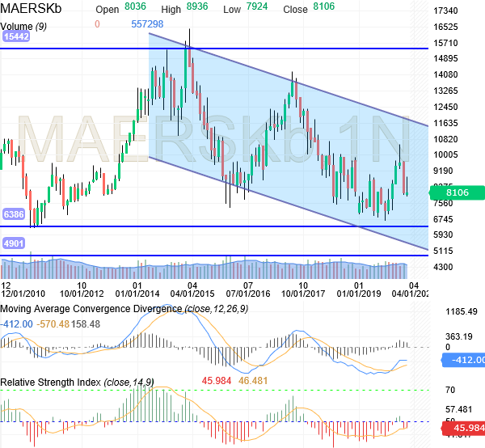Viewport: 485px width, 448px height.
Task: Click the 14895 price axis label
Action: tap(445, 58)
